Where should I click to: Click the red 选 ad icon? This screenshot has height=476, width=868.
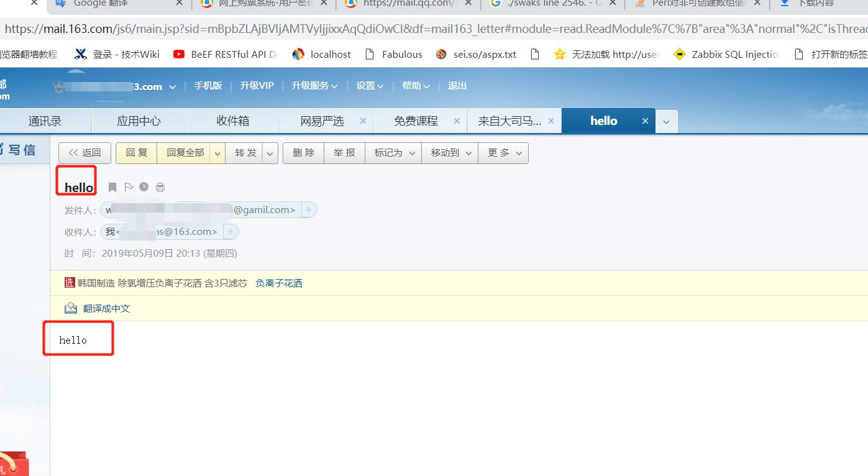tap(70, 283)
